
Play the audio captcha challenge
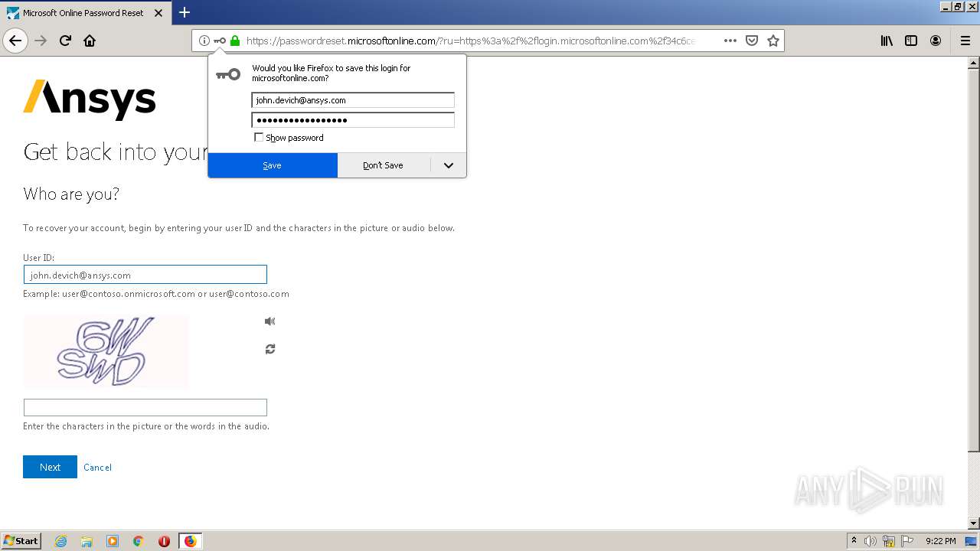(269, 321)
